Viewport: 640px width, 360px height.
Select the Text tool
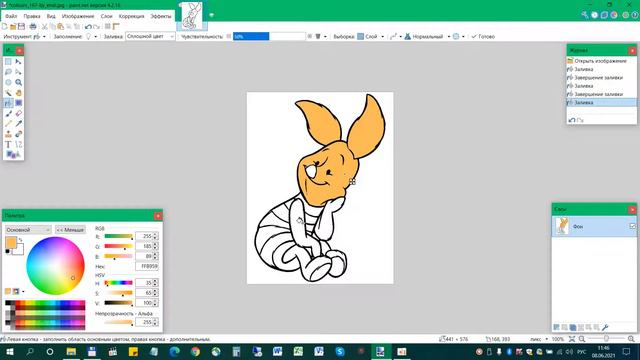[x=8, y=144]
